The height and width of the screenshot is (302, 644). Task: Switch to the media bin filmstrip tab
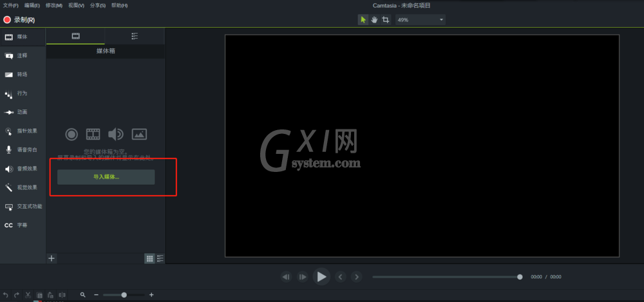(75, 36)
